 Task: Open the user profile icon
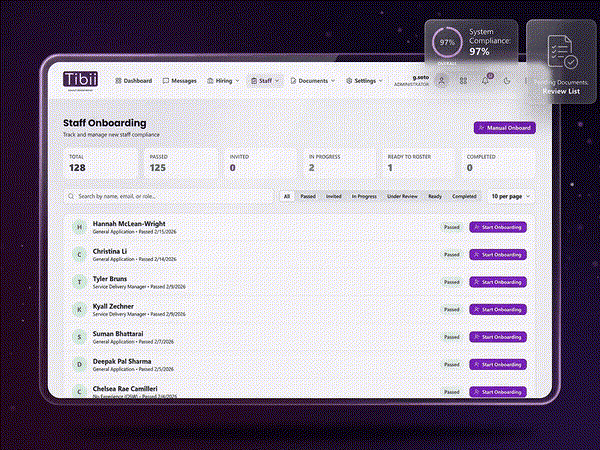click(x=442, y=81)
